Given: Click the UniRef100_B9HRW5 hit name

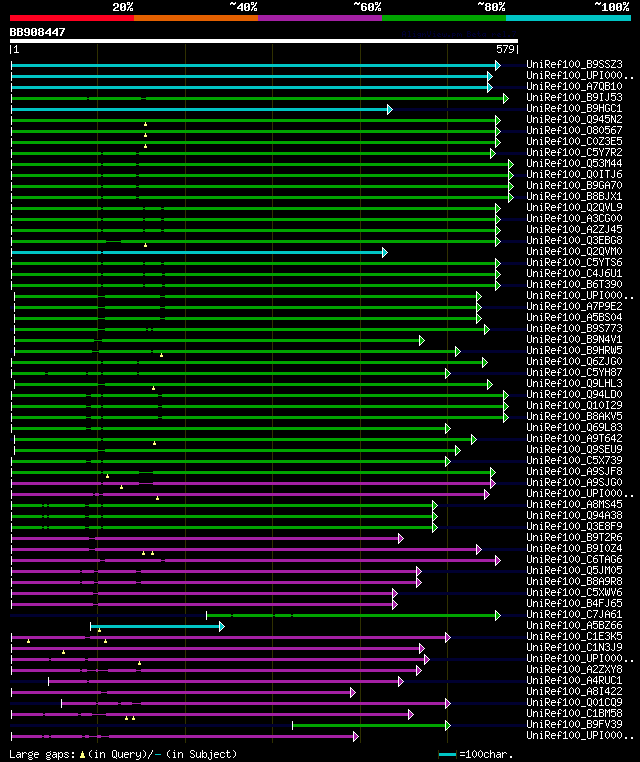Looking at the screenshot, I should (x=574, y=350).
